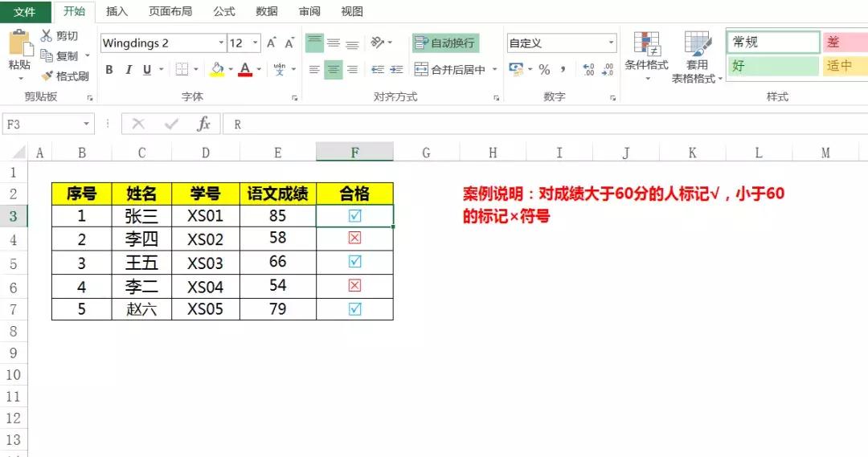868x457 pixels.
Task: Select the Format Painter (格式刷) tool
Action: tap(66, 75)
